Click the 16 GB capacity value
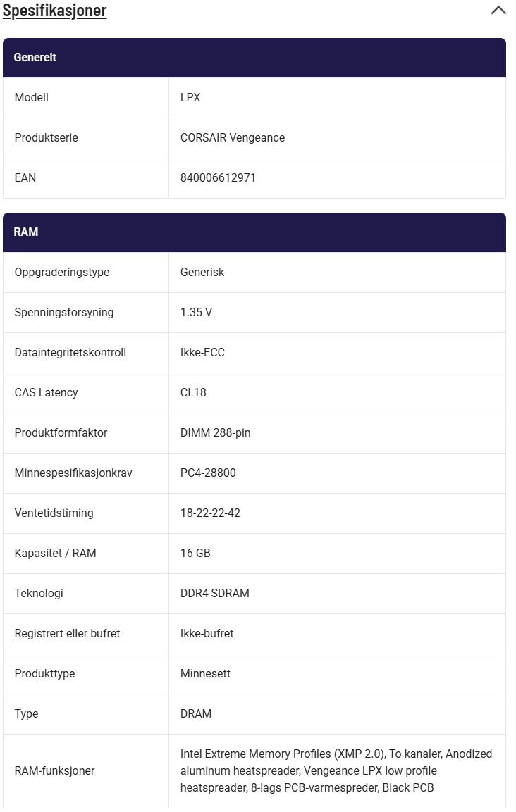 click(195, 554)
